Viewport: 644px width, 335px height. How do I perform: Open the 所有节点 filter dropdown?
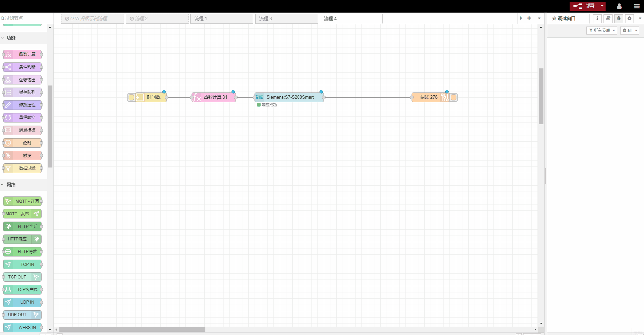602,30
